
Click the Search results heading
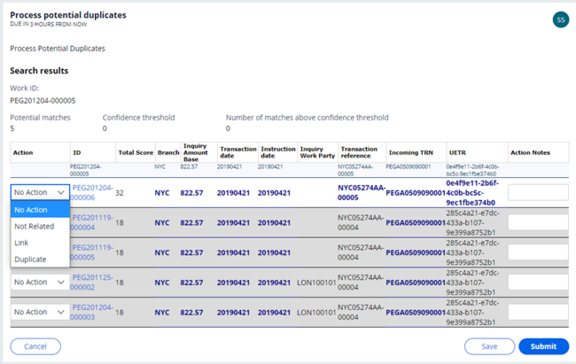coord(39,71)
